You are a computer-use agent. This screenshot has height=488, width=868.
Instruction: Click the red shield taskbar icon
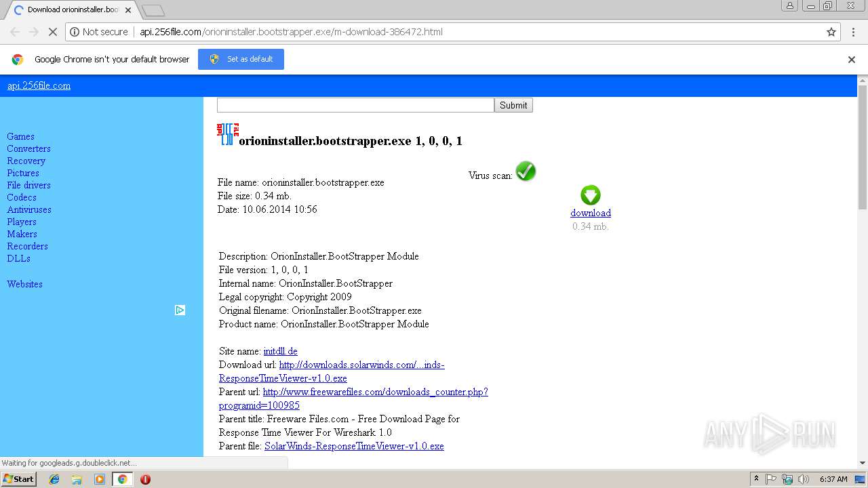tap(145, 479)
